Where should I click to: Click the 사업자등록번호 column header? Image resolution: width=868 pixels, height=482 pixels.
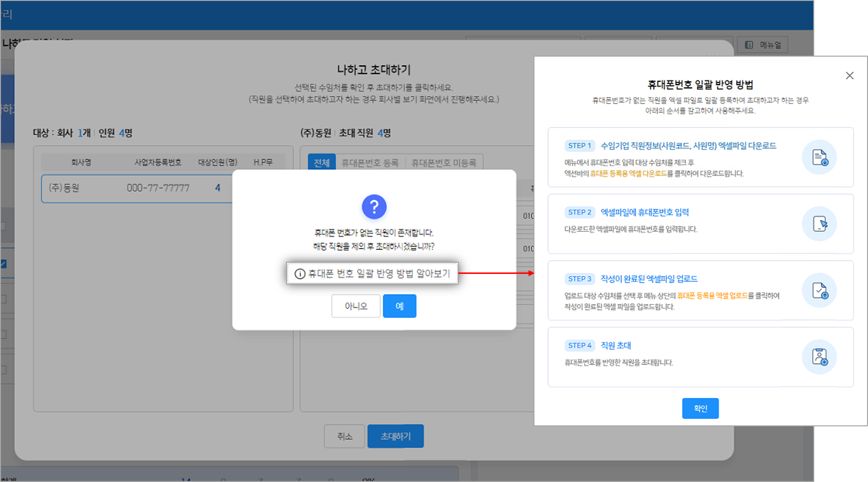coord(158,162)
